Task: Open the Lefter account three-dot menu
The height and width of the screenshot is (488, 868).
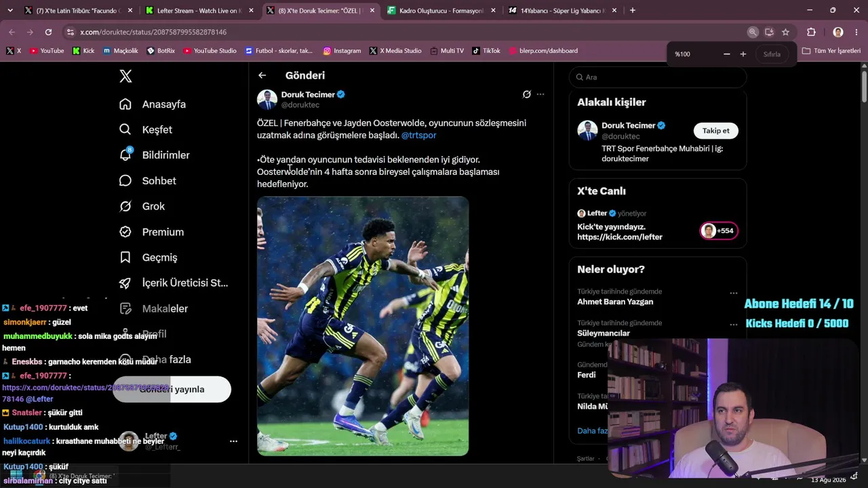Action: 233,441
